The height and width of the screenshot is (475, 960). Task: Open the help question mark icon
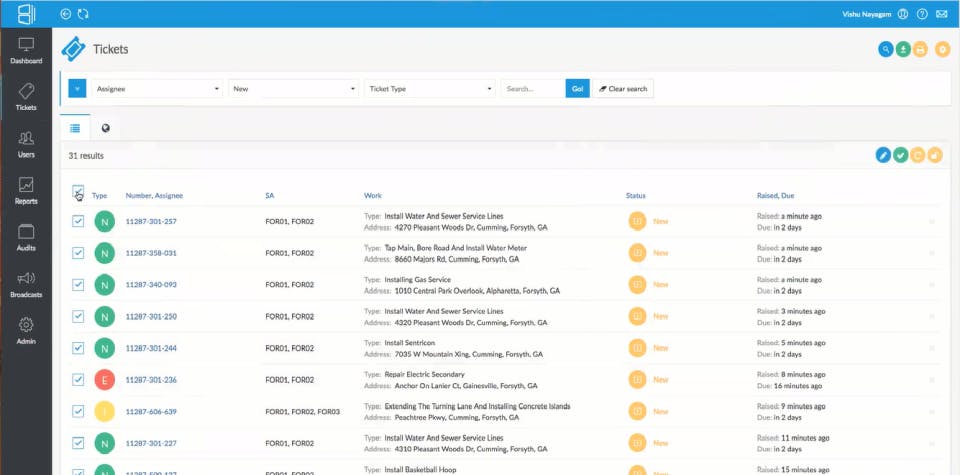tap(922, 13)
